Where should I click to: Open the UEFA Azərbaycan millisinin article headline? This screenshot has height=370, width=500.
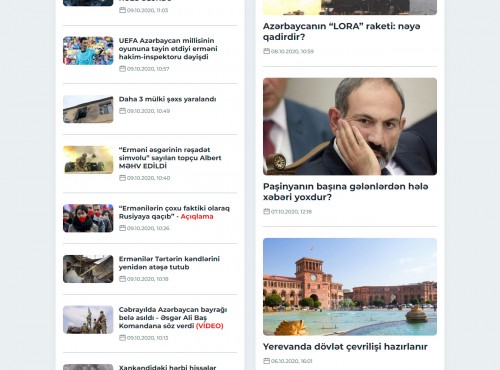[168, 49]
